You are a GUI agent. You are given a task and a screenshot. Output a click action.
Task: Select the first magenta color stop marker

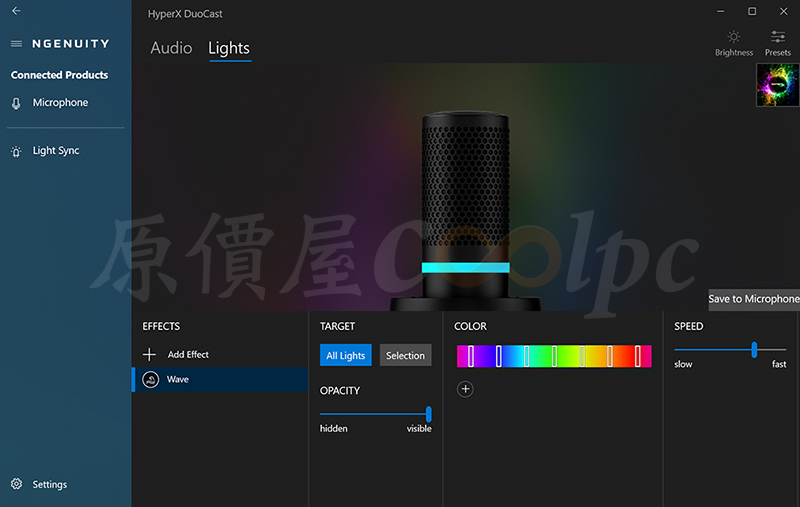click(471, 356)
